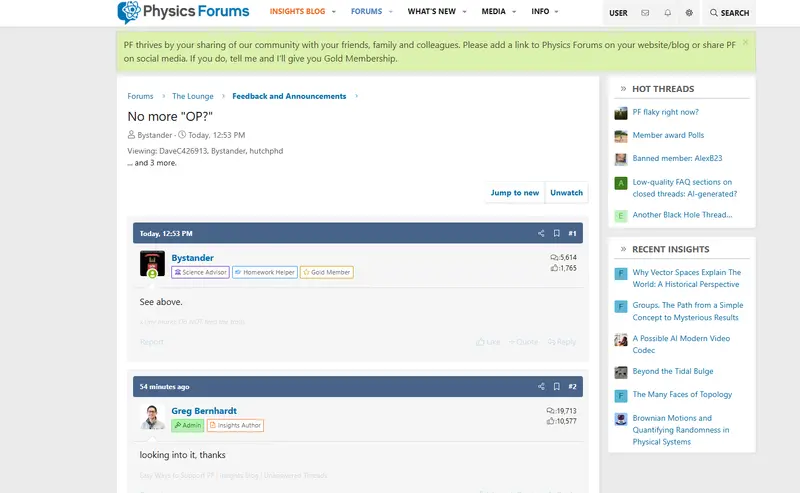The width and height of the screenshot is (800, 493).
Task: Click viewer name DaveC426913
Action: [x=183, y=151]
